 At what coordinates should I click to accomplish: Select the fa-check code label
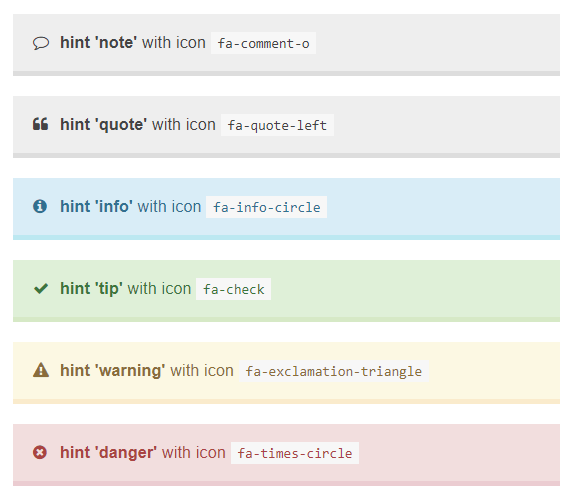click(x=234, y=289)
